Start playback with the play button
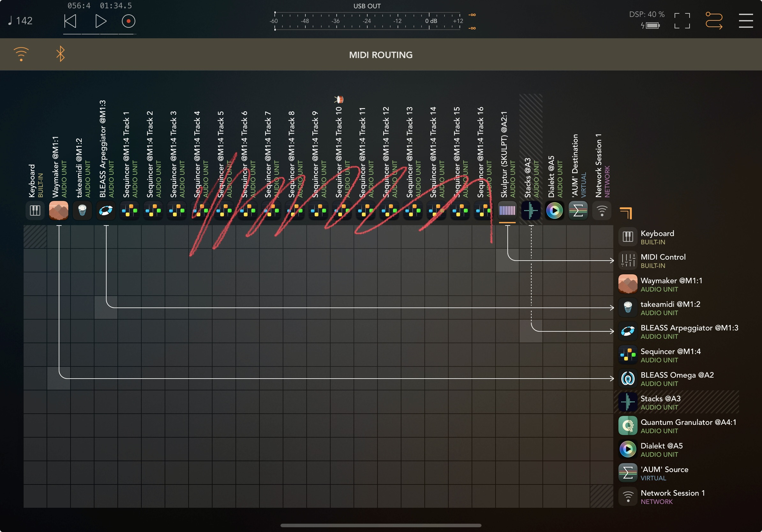Screen dimensions: 762x532 (x=101, y=21)
